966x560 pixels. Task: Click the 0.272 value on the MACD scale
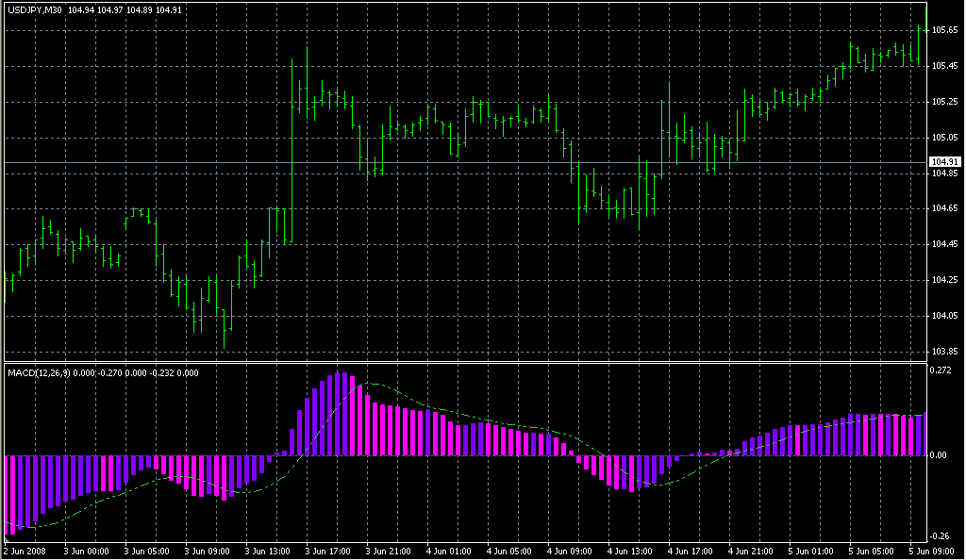946,370
